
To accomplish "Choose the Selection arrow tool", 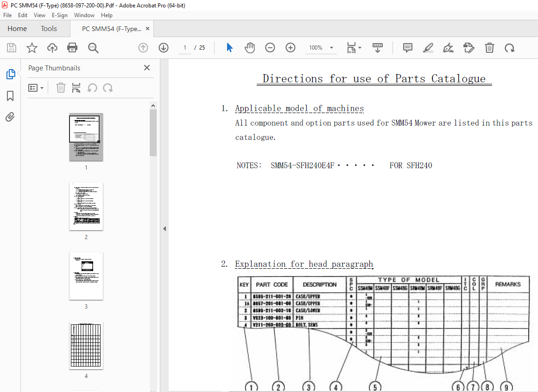I will (229, 48).
